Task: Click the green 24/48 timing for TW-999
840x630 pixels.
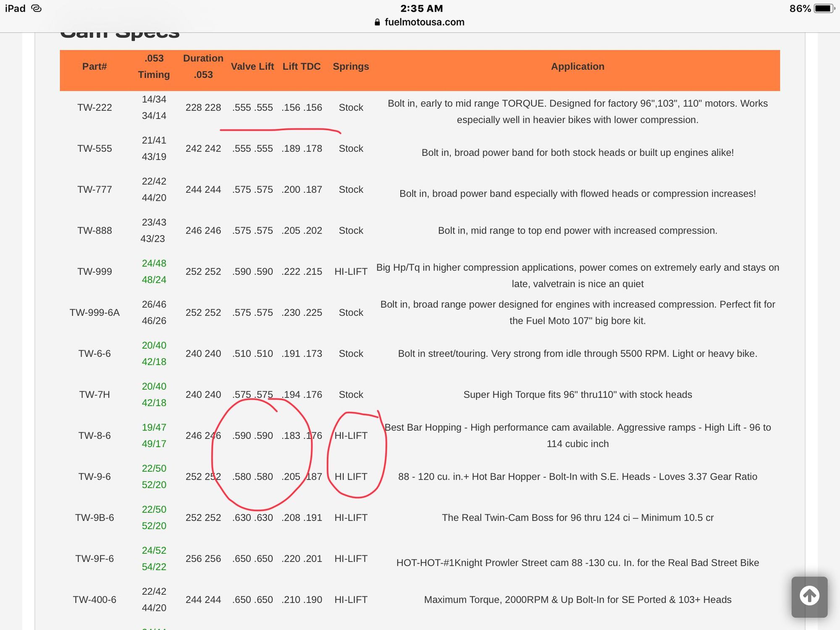Action: (x=154, y=263)
